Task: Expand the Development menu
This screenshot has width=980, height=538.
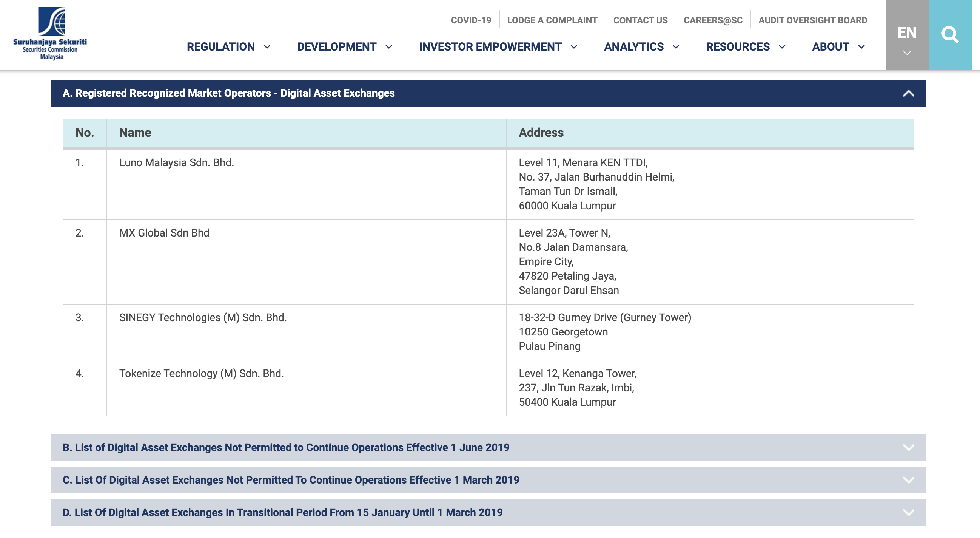Action: (344, 47)
